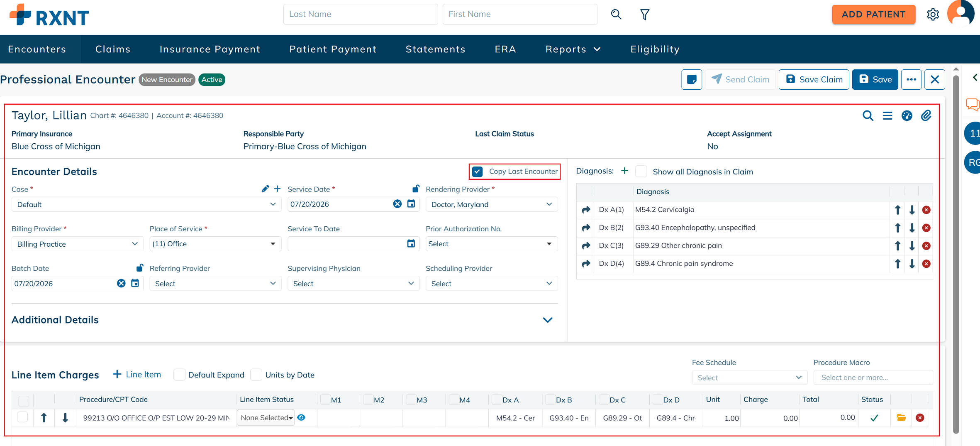Open Rendering Provider dropdown
This screenshot has width=980, height=446.
(492, 204)
